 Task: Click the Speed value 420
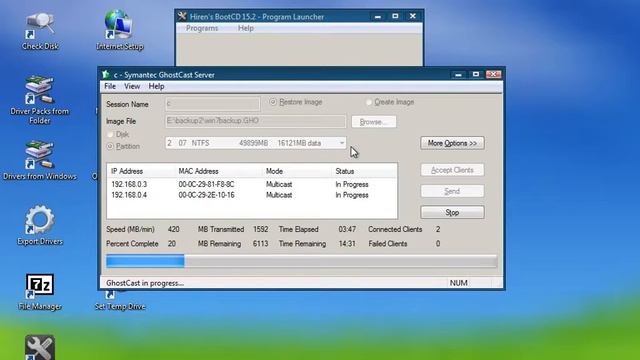[x=173, y=229]
